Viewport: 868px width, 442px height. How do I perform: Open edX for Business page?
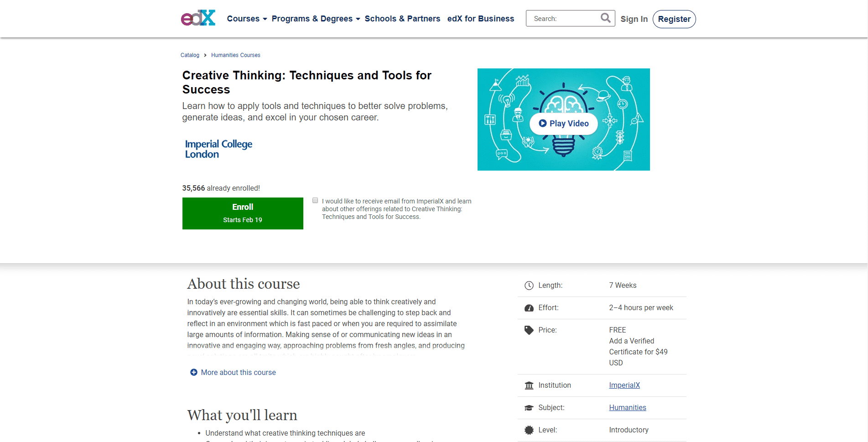click(481, 19)
